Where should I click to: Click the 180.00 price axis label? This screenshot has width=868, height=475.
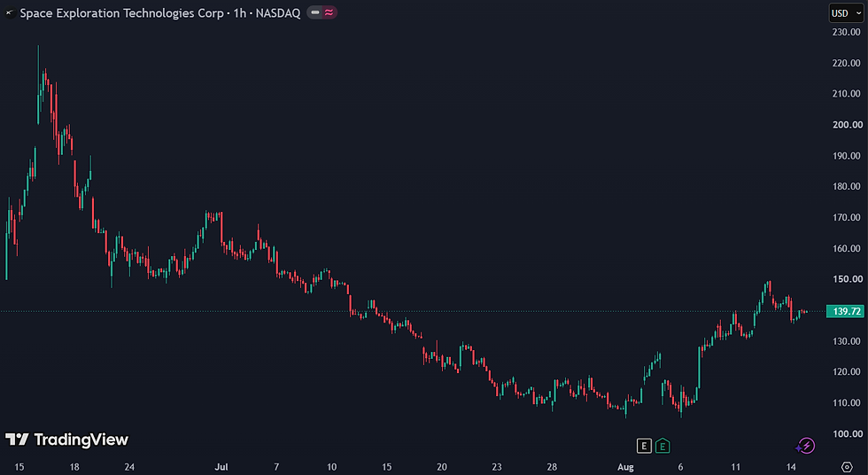point(847,187)
